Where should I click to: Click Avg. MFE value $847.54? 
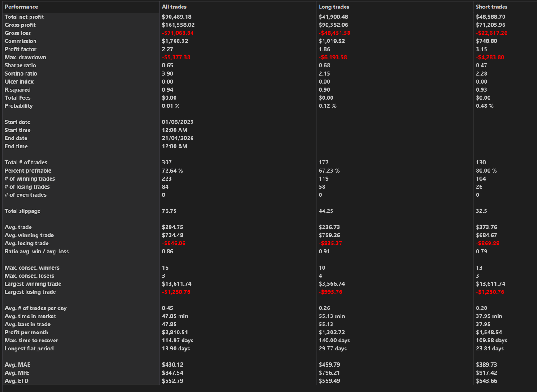(x=172, y=373)
